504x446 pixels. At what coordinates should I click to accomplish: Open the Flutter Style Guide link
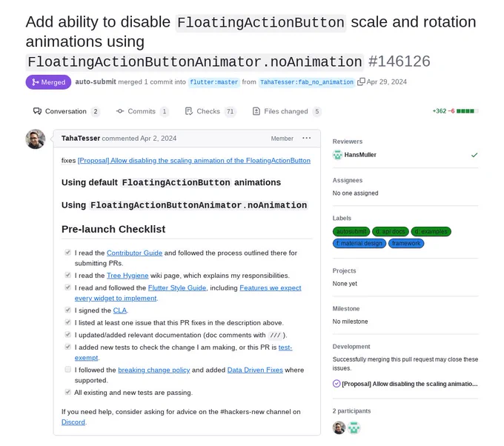point(177,288)
